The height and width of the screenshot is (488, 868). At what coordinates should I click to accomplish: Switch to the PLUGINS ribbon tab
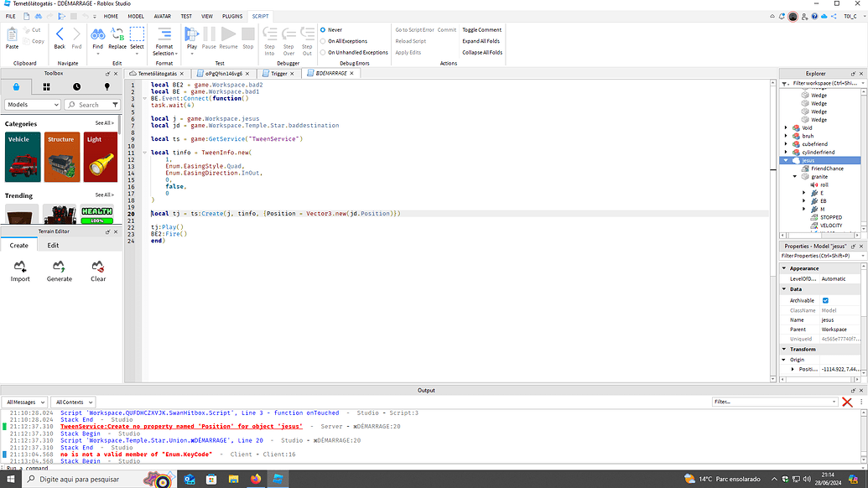pyautogui.click(x=232, y=17)
